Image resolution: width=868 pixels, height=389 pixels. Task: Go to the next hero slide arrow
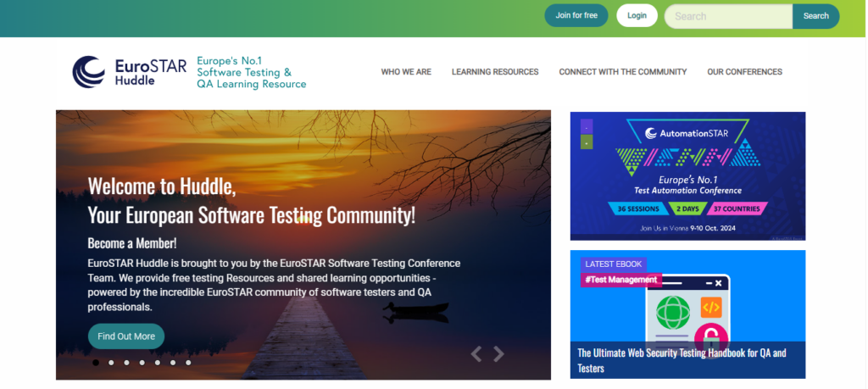499,354
